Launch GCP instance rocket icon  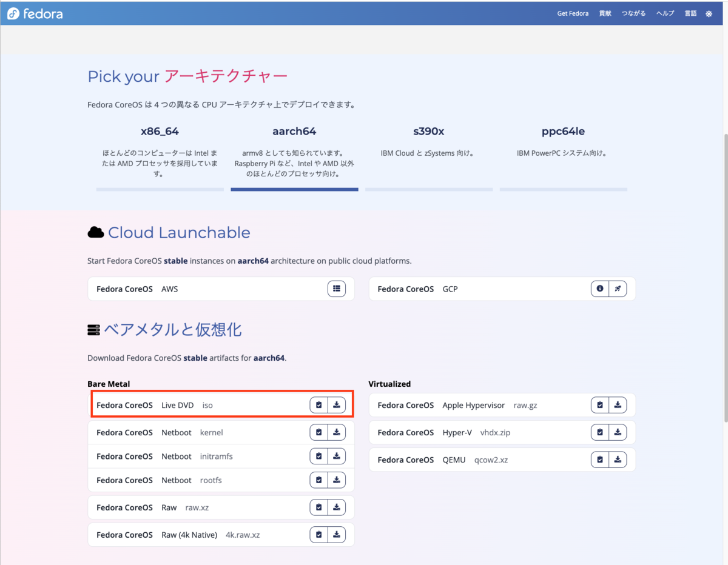coord(618,289)
